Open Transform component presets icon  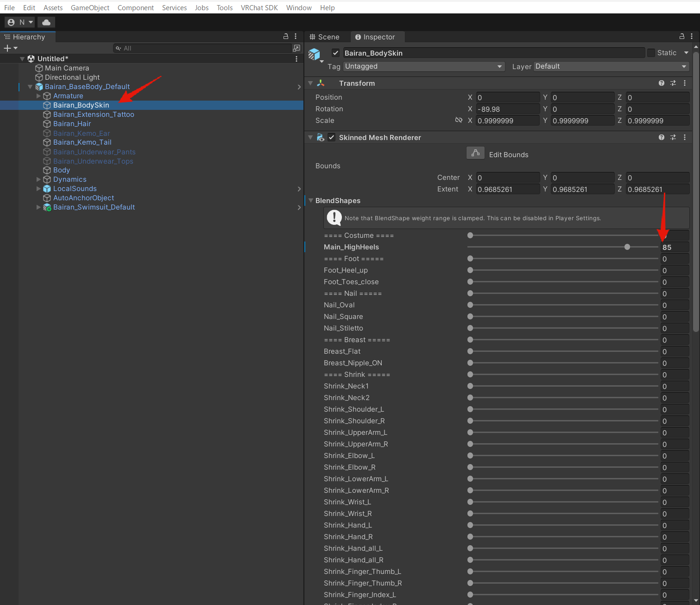point(673,83)
